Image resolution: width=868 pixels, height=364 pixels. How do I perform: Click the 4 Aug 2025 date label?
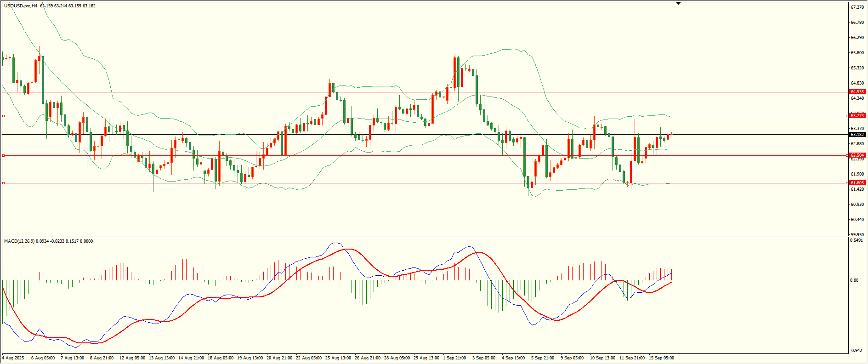click(x=13, y=358)
